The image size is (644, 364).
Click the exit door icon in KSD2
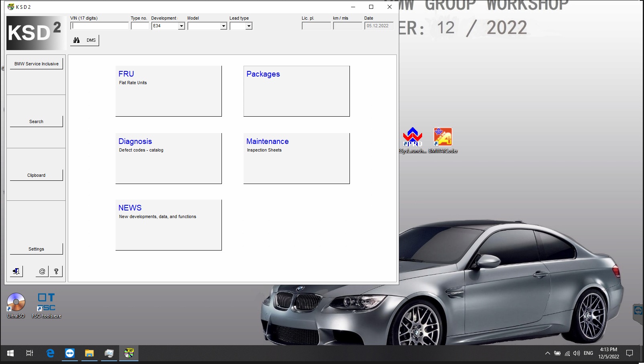tap(16, 271)
